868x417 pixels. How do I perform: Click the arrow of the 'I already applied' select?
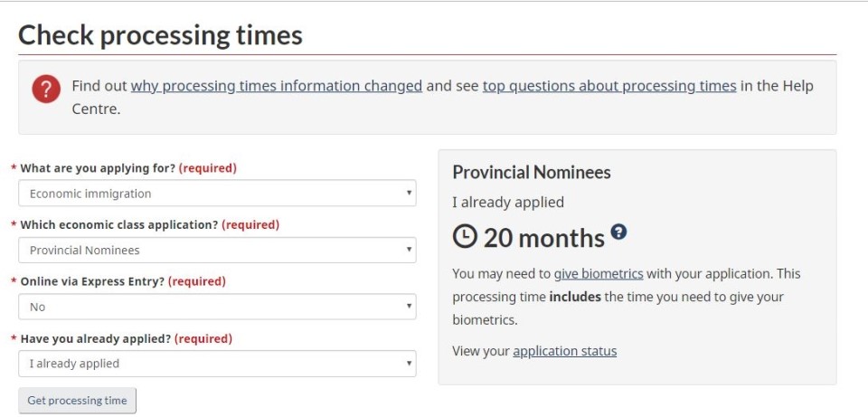(x=409, y=364)
